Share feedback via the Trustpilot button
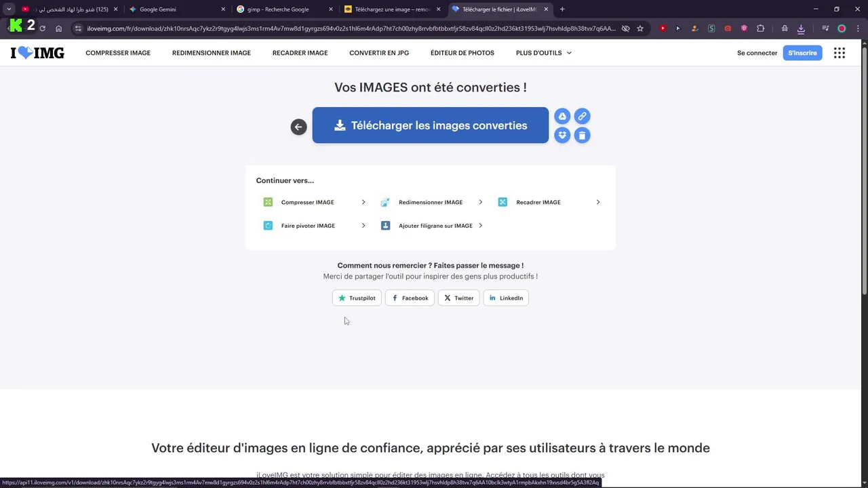868x488 pixels. click(x=357, y=298)
